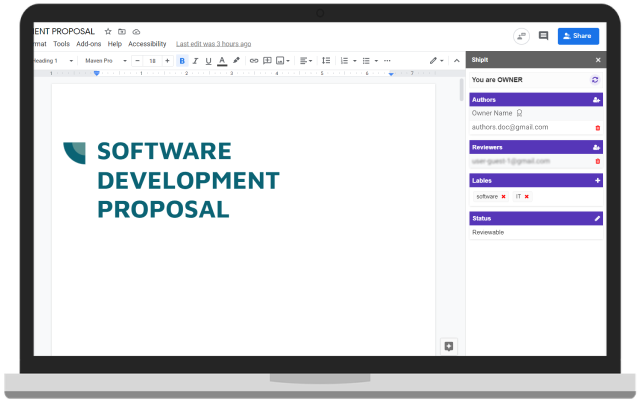The width and height of the screenshot is (640, 400).
Task: Click the You are OWNER text
Action: [497, 80]
